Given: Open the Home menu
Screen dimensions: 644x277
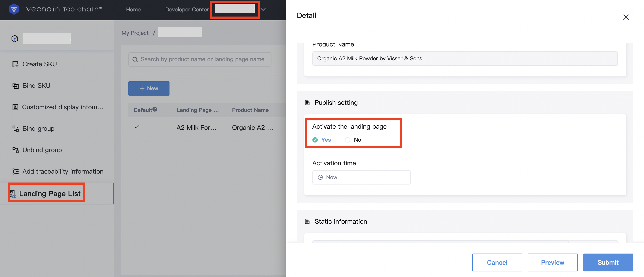Looking at the screenshot, I should [133, 9].
